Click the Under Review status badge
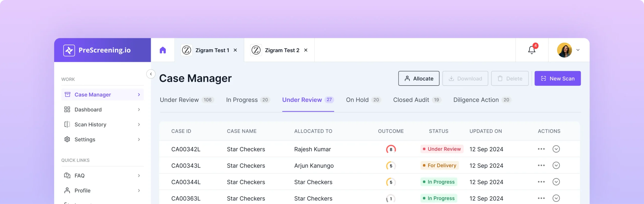This screenshot has height=204, width=644. pos(442,149)
